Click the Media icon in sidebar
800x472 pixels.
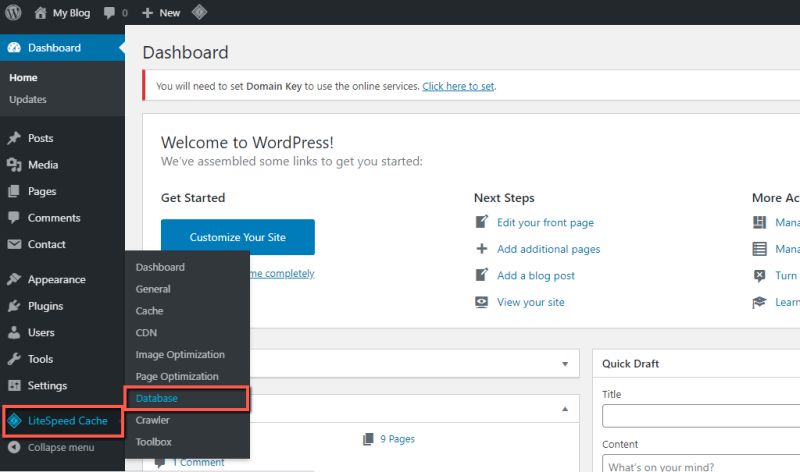pos(14,164)
